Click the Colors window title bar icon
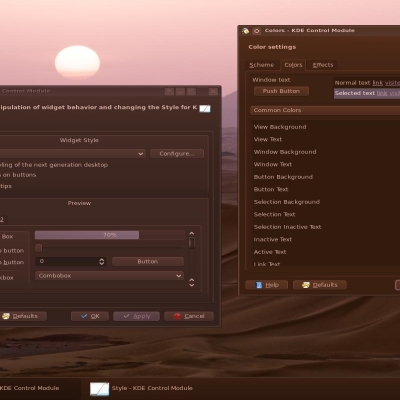The height and width of the screenshot is (400, 400). (x=246, y=31)
